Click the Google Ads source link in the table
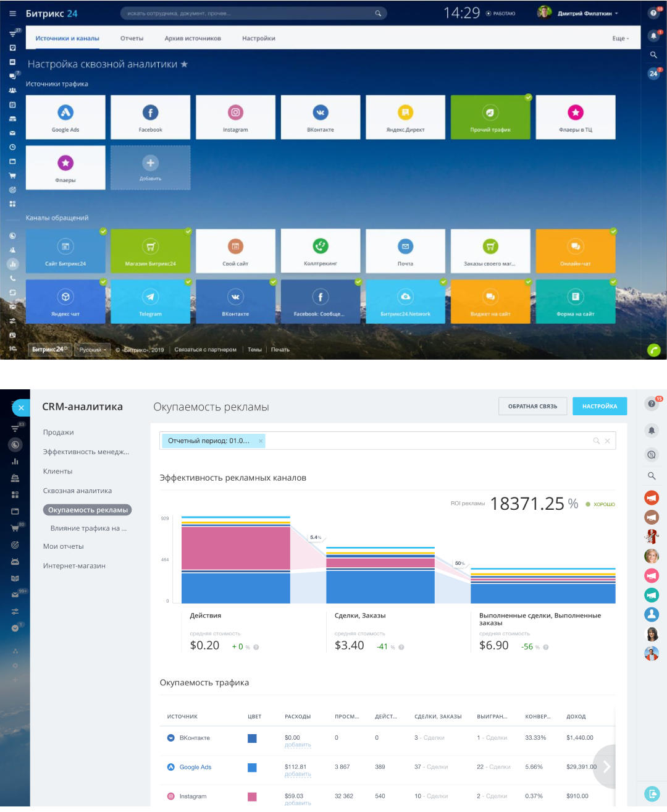 click(x=195, y=767)
